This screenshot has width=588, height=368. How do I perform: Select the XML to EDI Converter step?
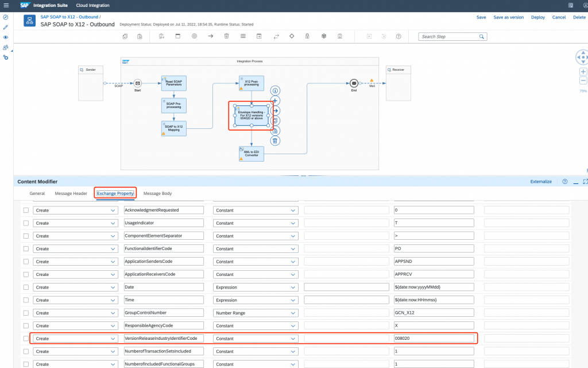(252, 154)
